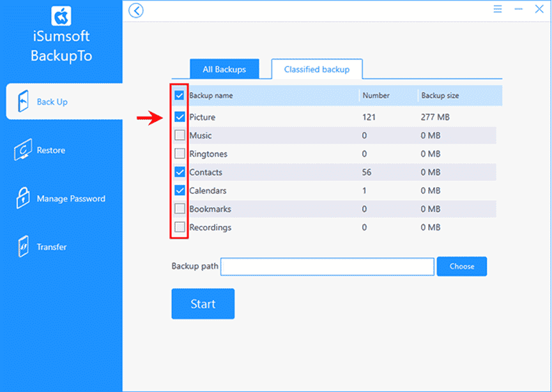The width and height of the screenshot is (552, 392).
Task: Click the Calendars row label
Action: (208, 190)
